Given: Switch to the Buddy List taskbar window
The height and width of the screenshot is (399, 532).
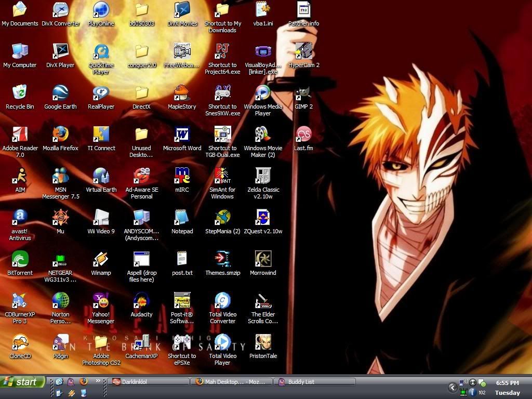Looking at the screenshot, I should click(315, 382).
